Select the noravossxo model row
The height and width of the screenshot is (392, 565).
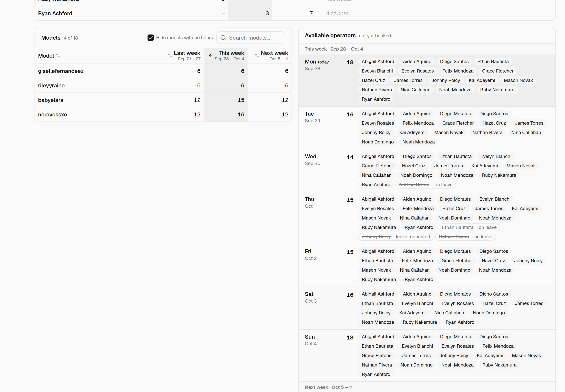163,114
